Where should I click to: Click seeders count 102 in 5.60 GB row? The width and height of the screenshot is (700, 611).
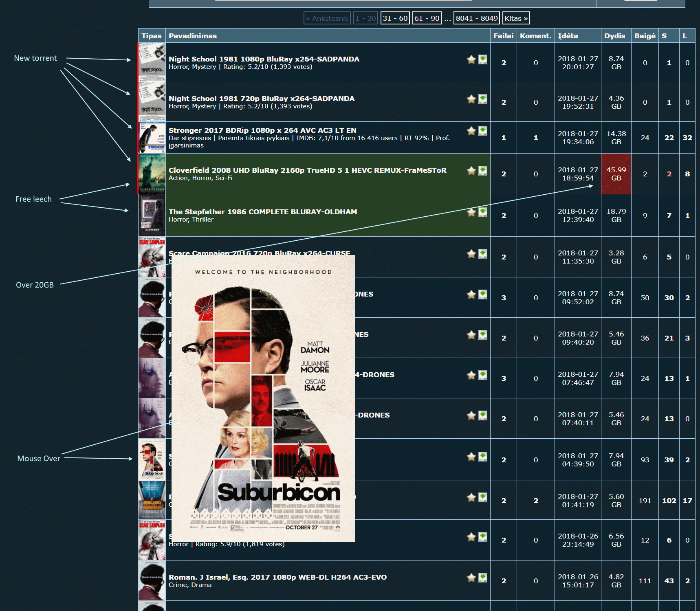[x=669, y=501]
